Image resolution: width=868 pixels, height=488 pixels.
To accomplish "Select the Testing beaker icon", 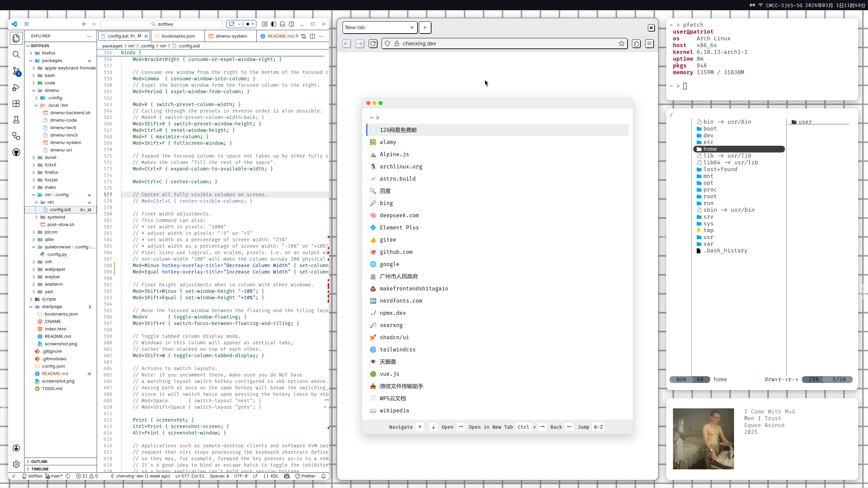I will tap(16, 120).
